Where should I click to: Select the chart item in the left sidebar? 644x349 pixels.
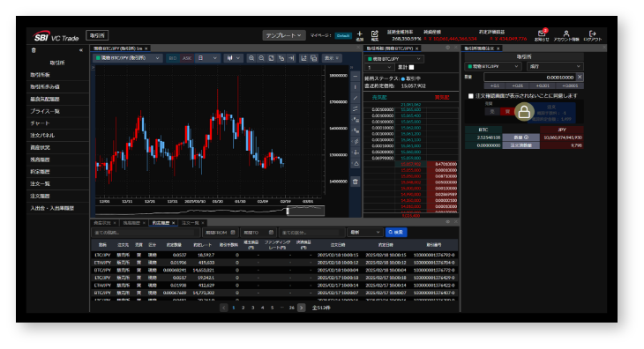40,123
